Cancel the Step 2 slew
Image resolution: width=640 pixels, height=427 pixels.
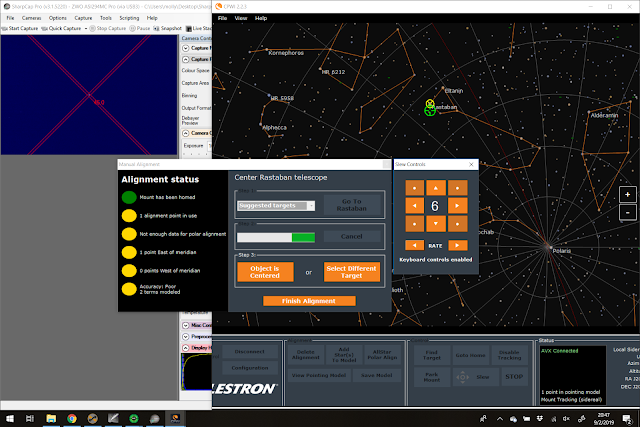click(x=352, y=236)
